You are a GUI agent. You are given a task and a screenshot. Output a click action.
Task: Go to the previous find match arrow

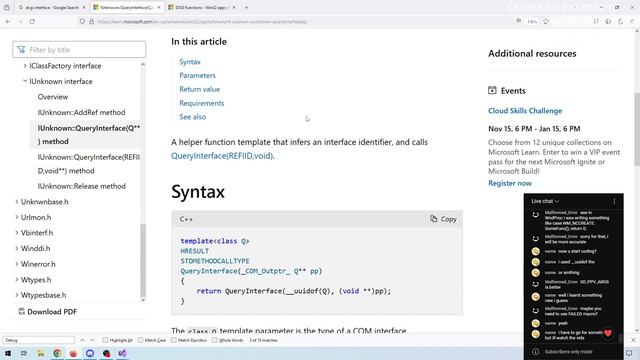pyautogui.click(x=82, y=340)
